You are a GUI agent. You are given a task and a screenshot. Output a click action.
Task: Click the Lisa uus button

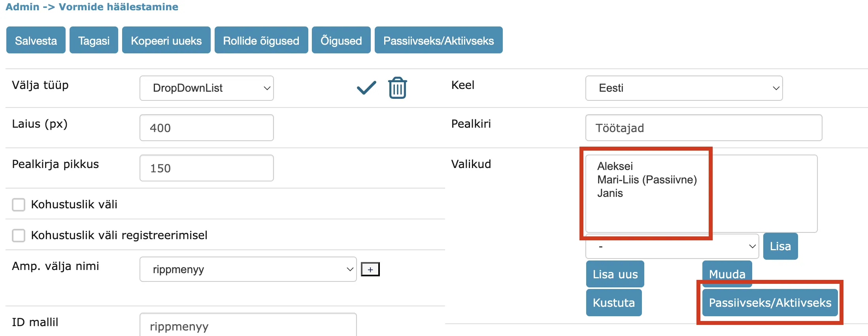pyautogui.click(x=615, y=274)
